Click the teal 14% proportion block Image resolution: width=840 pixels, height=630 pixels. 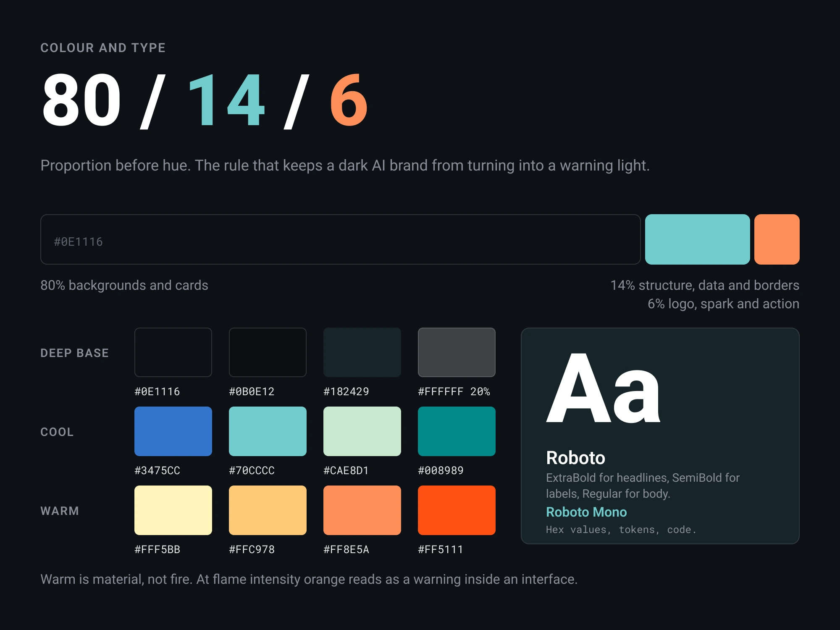pos(698,239)
